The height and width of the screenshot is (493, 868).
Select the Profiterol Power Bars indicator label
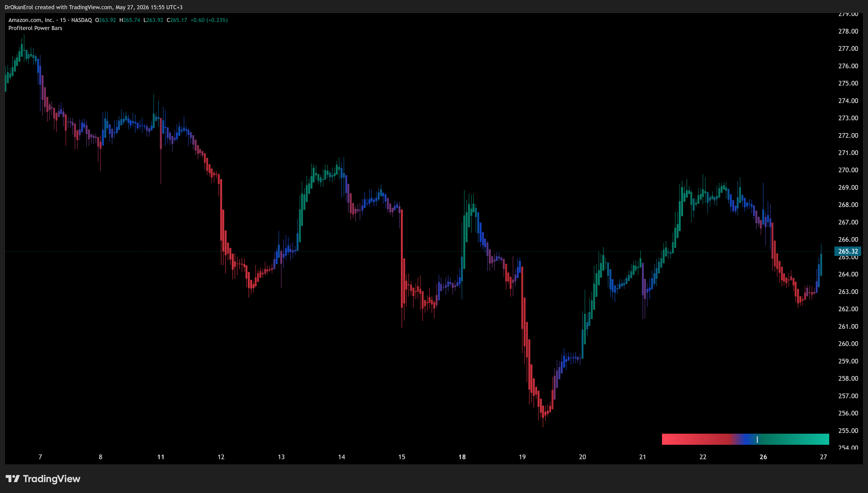[x=35, y=28]
